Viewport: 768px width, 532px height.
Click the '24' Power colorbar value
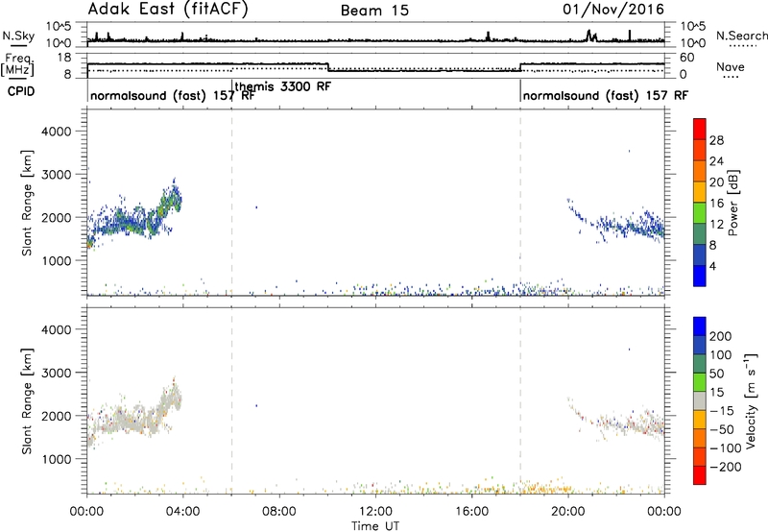[716, 161]
